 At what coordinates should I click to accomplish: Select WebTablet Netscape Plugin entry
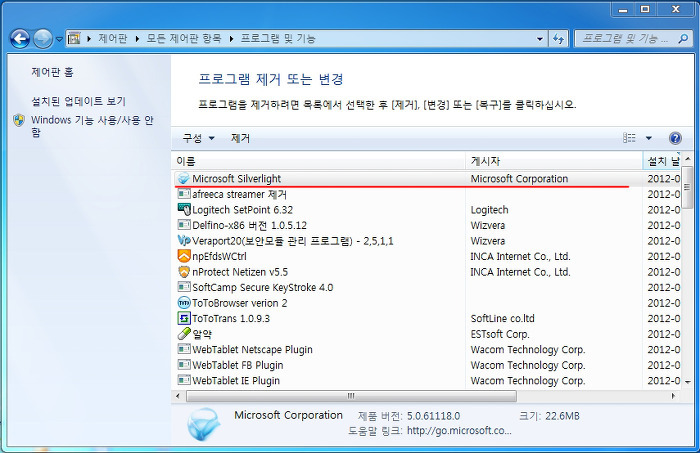(x=253, y=349)
